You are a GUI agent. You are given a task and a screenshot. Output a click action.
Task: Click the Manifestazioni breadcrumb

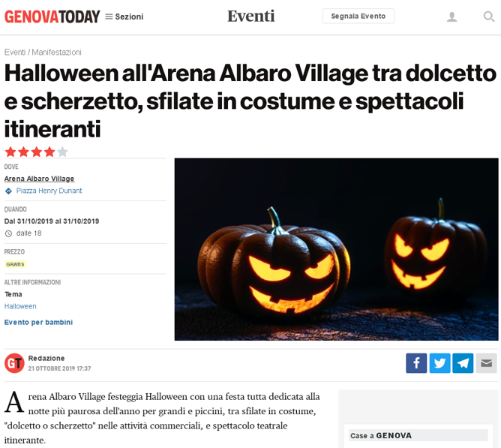56,52
